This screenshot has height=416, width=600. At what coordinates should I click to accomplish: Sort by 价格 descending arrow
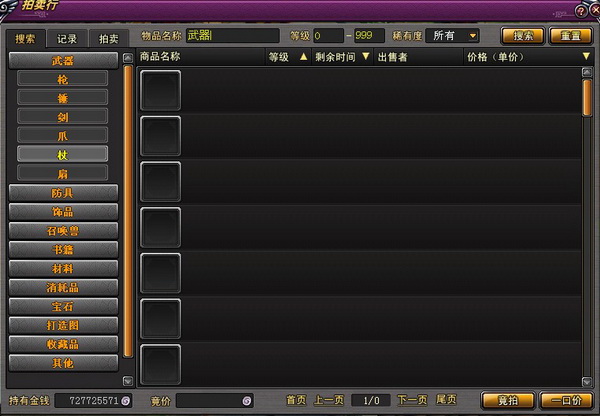(586, 57)
